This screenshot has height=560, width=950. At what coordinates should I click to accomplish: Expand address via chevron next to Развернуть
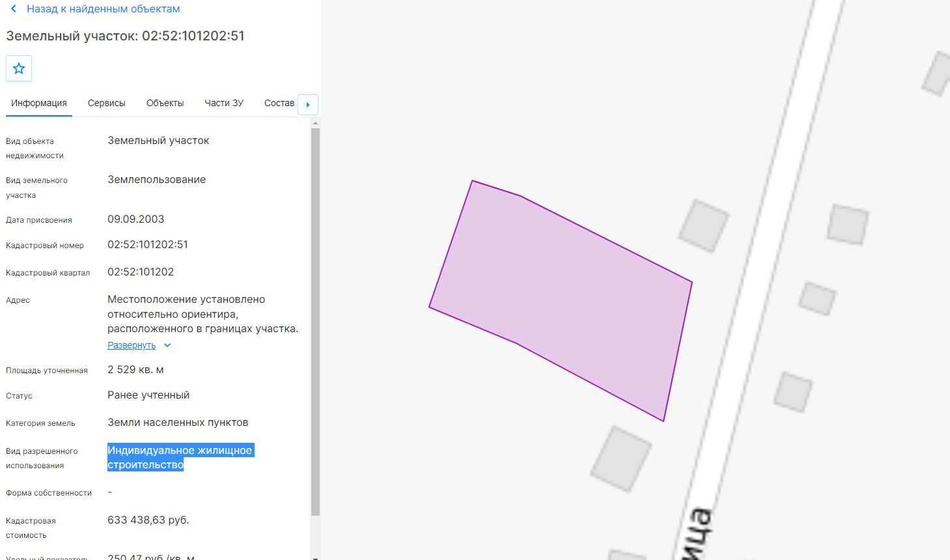pyautogui.click(x=167, y=346)
